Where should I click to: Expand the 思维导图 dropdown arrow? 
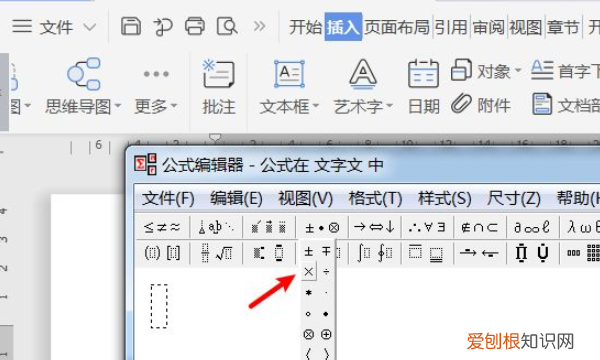(x=117, y=105)
